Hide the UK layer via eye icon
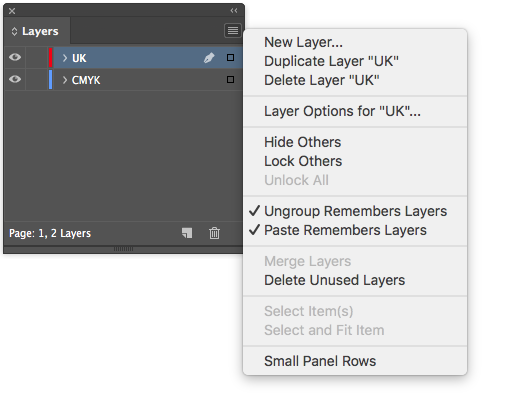Image resolution: width=505 pixels, height=412 pixels. (x=15, y=57)
